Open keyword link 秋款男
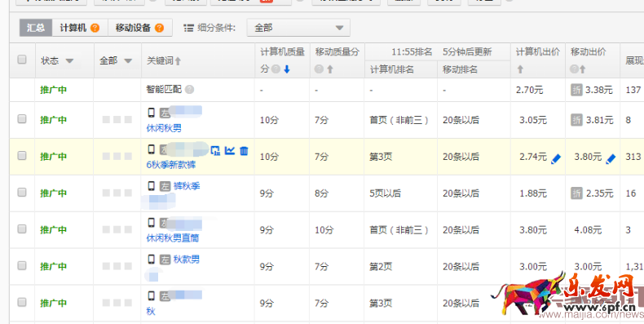The width and height of the screenshot is (644, 324). point(187,260)
